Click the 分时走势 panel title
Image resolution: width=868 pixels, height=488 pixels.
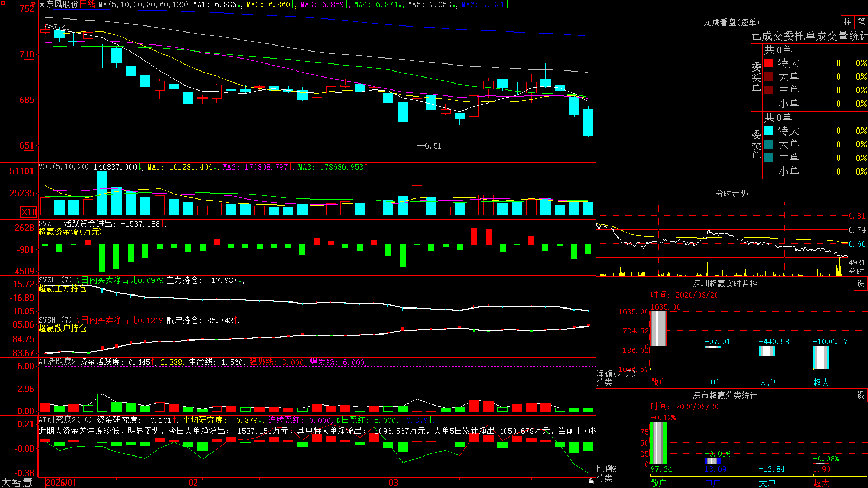tap(732, 194)
